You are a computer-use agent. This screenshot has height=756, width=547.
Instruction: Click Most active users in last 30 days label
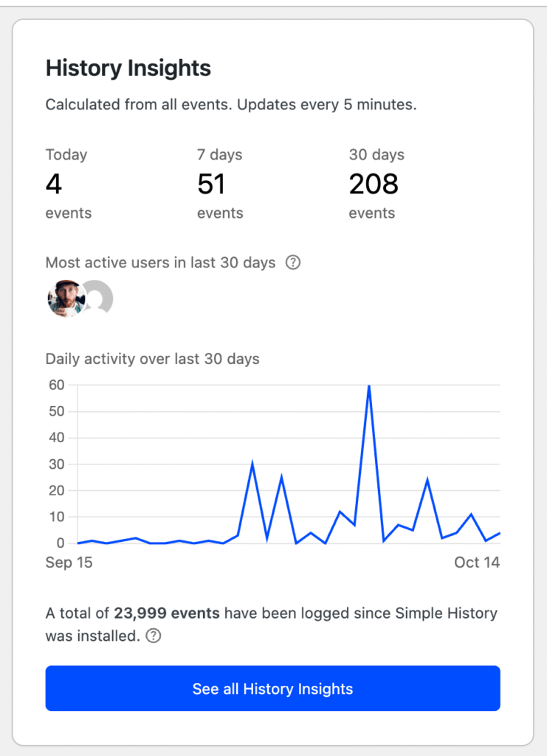[x=160, y=263]
